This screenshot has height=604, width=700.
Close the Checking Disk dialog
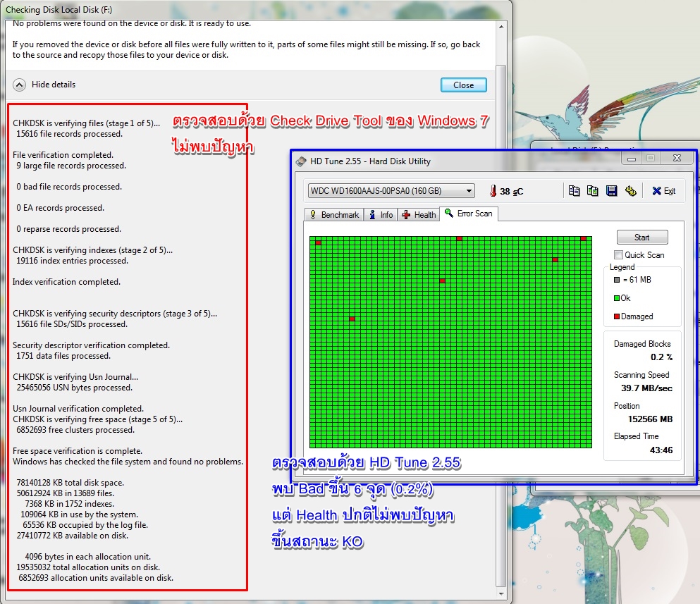point(463,85)
